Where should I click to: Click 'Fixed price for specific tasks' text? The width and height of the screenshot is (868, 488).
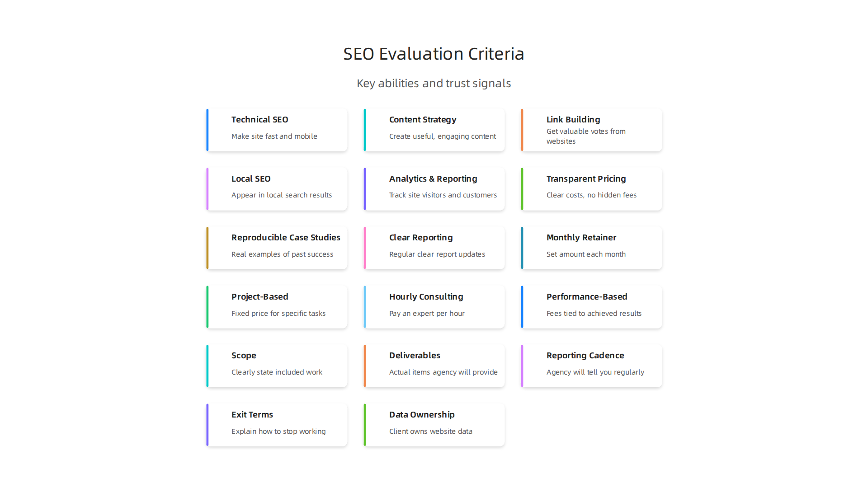click(278, 314)
